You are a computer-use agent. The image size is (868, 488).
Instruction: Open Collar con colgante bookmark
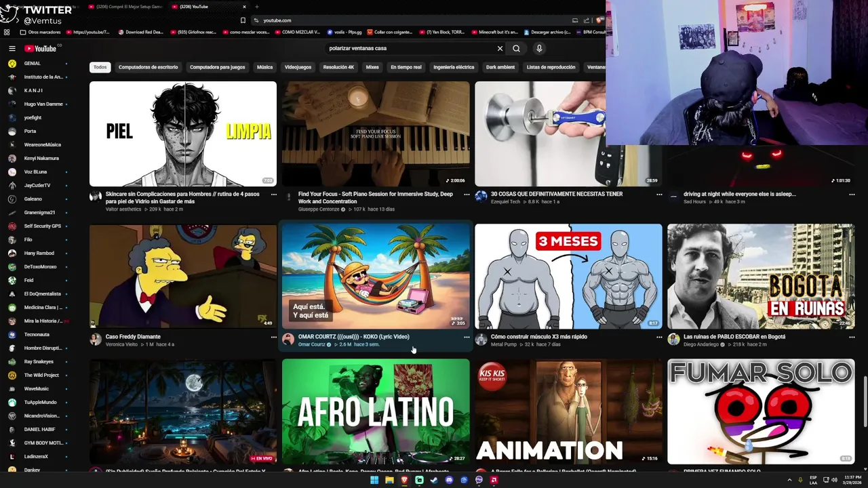pyautogui.click(x=391, y=32)
